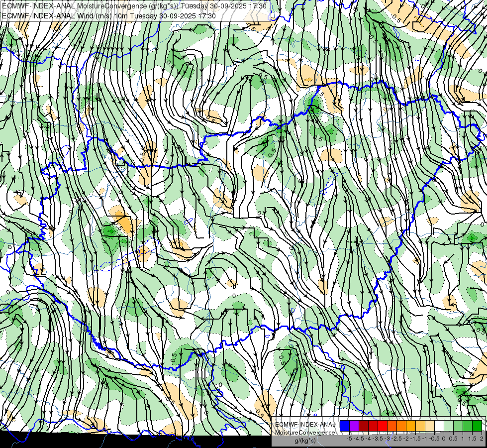Click the -5 tick label on the legend
487x448 pixels.
(x=349, y=439)
